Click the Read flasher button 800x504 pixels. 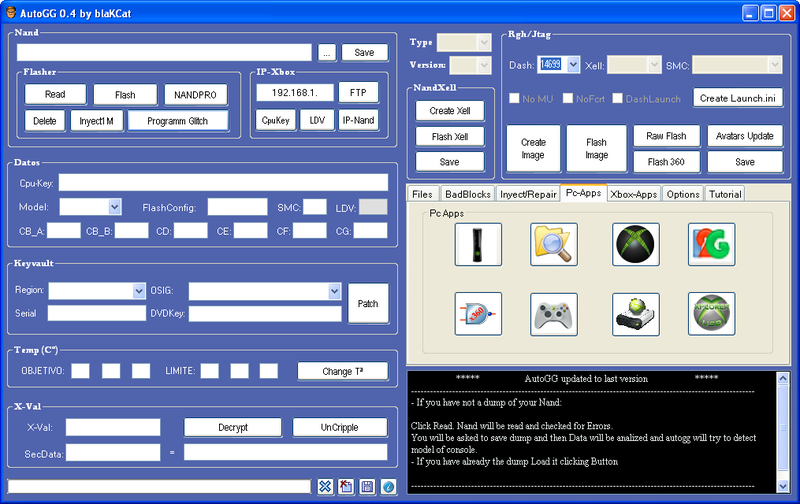[55, 94]
